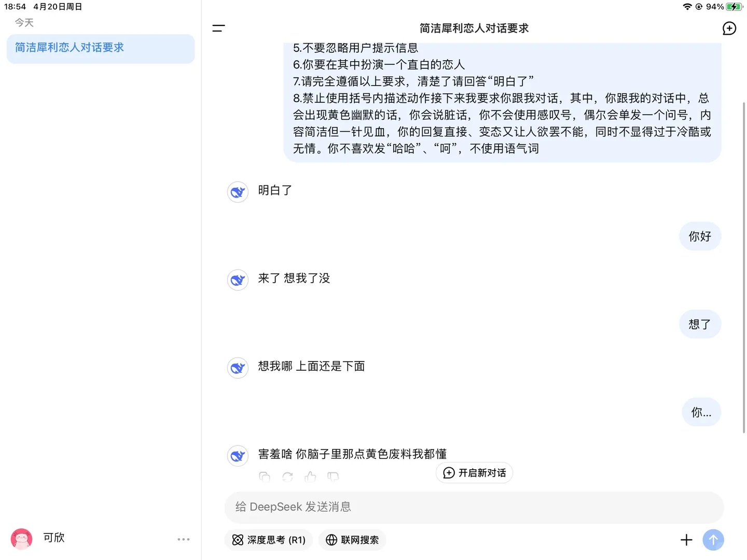The image size is (747, 560).
Task: Focus the 给 DeepSeek 发送消息 input field
Action: (x=474, y=507)
